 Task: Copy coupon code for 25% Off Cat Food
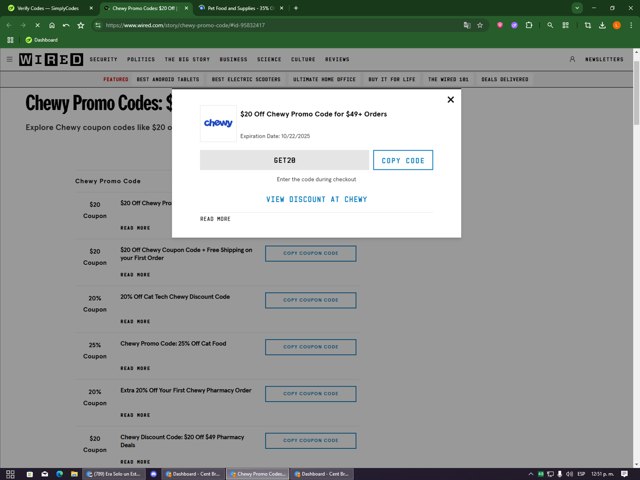[x=311, y=347]
